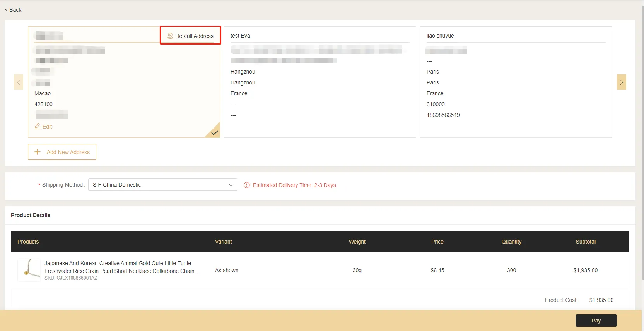Click the Pay button
The width and height of the screenshot is (644, 331).
click(x=596, y=321)
